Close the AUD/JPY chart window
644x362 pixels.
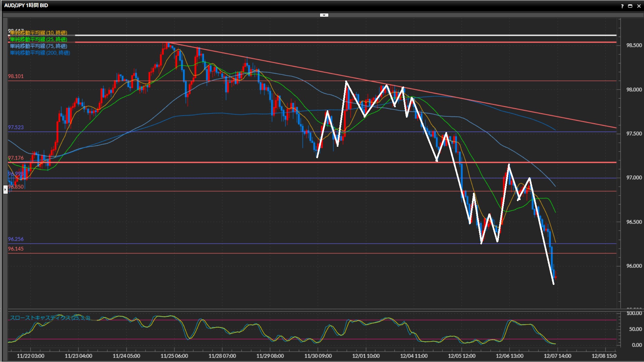pos(639,6)
